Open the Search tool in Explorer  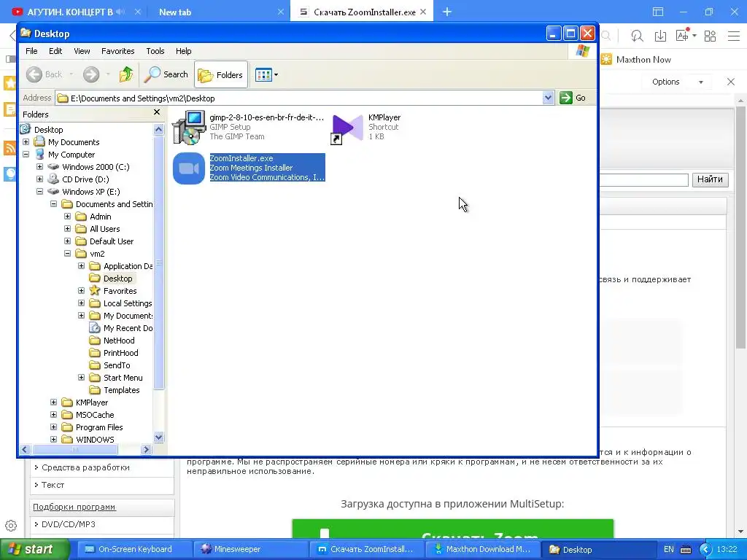[166, 74]
